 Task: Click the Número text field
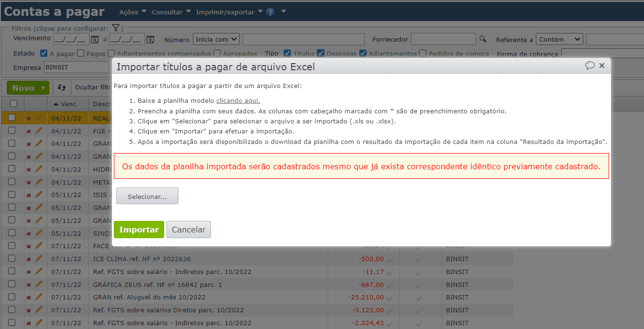303,39
